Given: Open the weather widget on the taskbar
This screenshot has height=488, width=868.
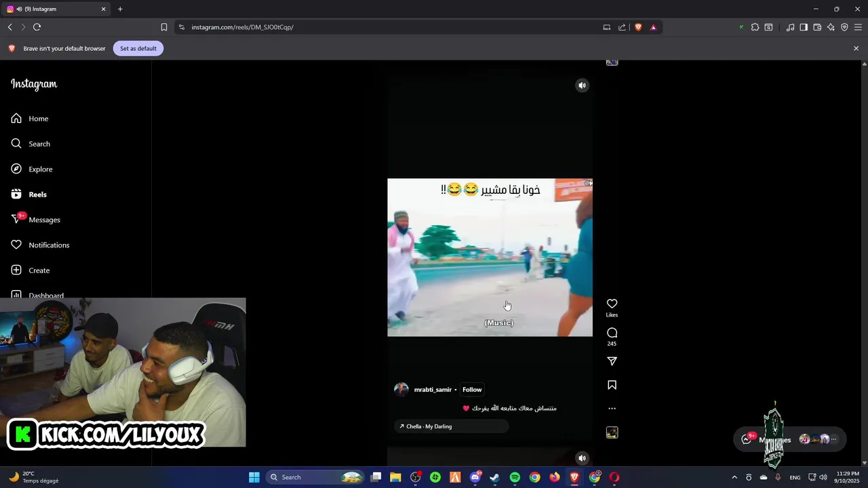Looking at the screenshot, I should (34, 477).
